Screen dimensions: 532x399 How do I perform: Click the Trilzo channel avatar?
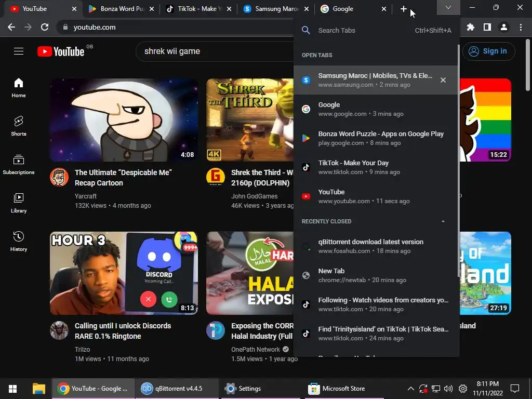(59, 330)
